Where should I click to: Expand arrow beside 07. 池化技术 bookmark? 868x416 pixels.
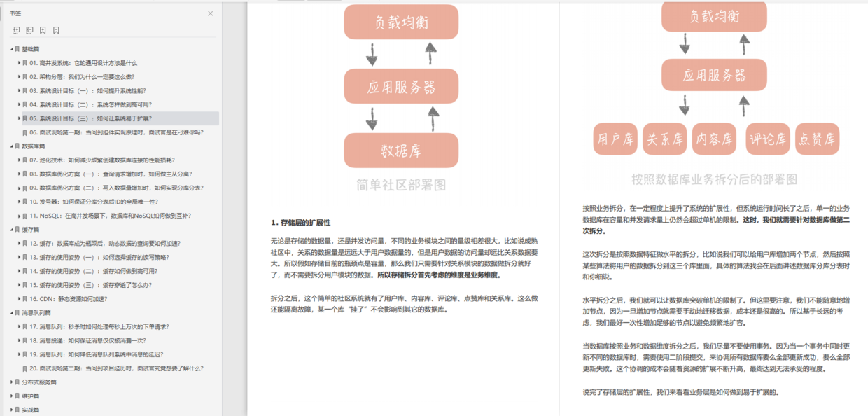pyautogui.click(x=20, y=160)
